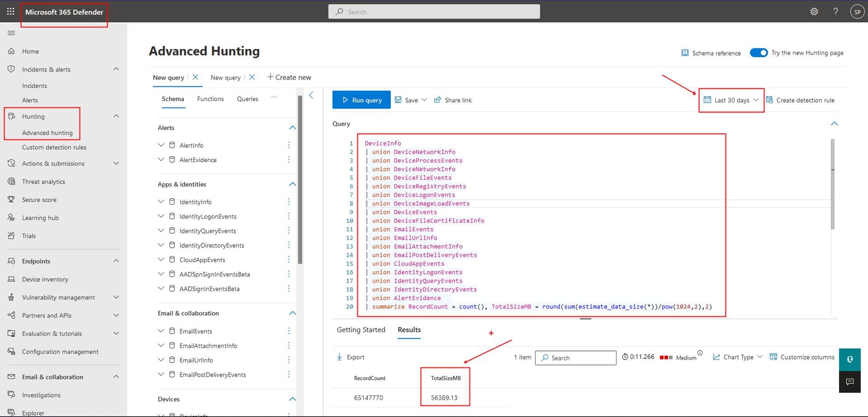This screenshot has width=868, height=417.
Task: Open more options for AlertInfo table
Action: 289,145
